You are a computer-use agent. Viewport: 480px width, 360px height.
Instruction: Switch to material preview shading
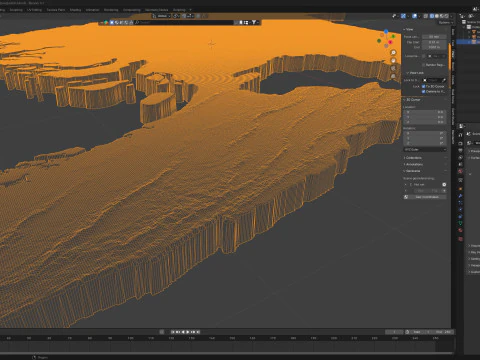(x=442, y=16)
